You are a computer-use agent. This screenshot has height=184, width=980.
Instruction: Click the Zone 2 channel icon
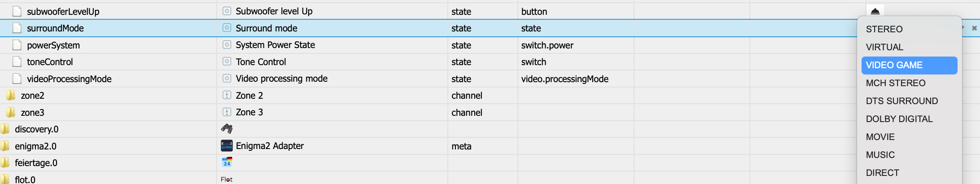227,95
